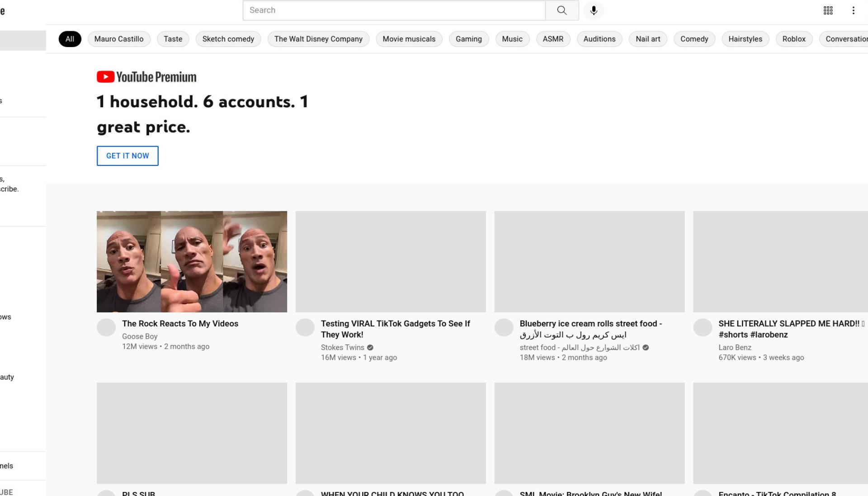868x496 pixels.
Task: Open the PLS SUB video thumbnail
Action: [192, 433]
